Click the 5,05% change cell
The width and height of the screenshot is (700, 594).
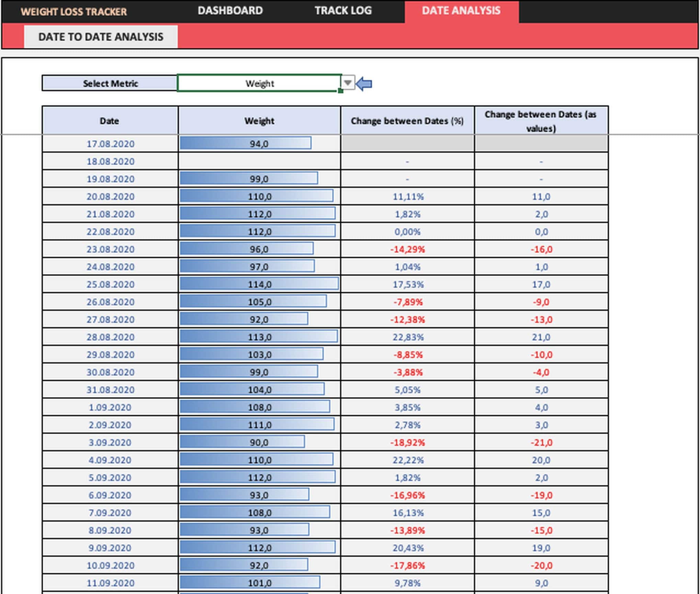tap(408, 389)
